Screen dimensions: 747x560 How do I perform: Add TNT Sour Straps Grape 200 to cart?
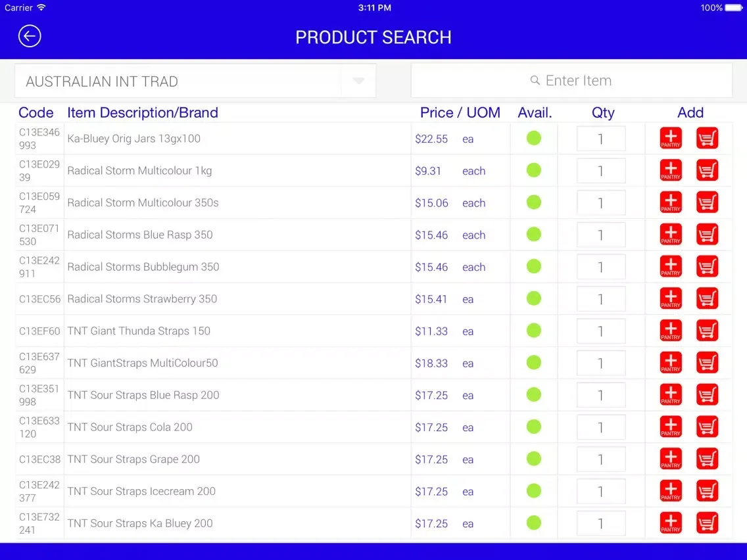click(707, 459)
